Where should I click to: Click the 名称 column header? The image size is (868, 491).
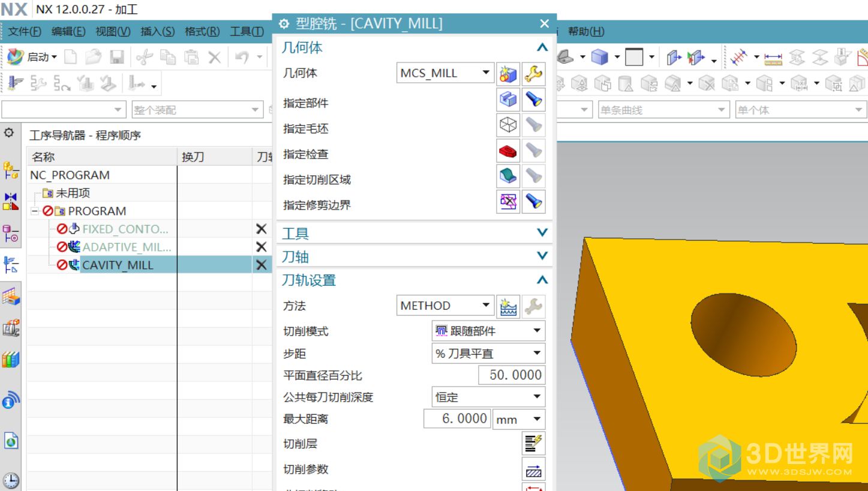point(102,157)
